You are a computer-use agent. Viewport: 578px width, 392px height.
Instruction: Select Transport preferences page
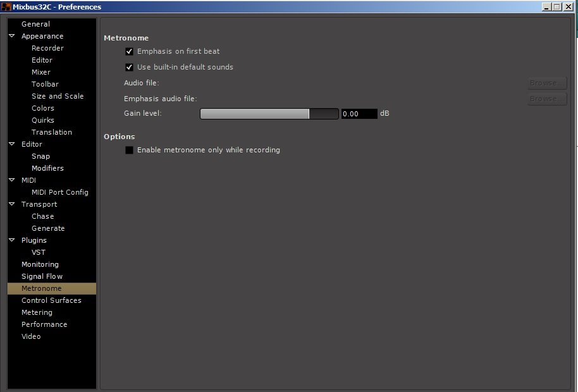click(x=39, y=204)
